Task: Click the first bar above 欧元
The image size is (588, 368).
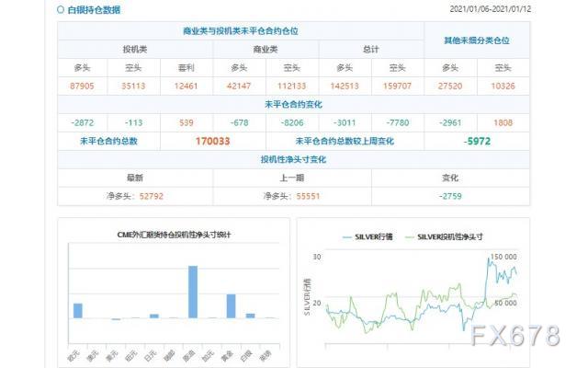Action: point(77,311)
